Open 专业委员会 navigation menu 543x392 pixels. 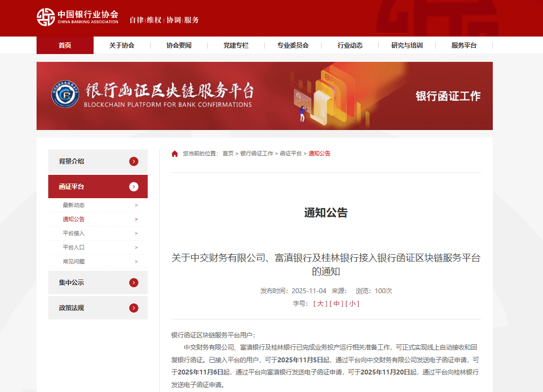293,45
